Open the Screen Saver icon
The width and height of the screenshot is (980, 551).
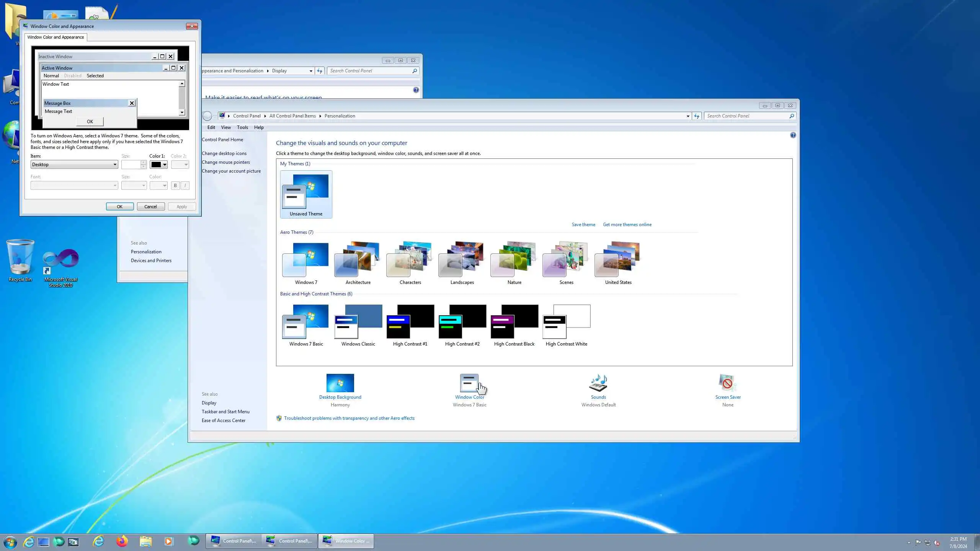pyautogui.click(x=728, y=383)
